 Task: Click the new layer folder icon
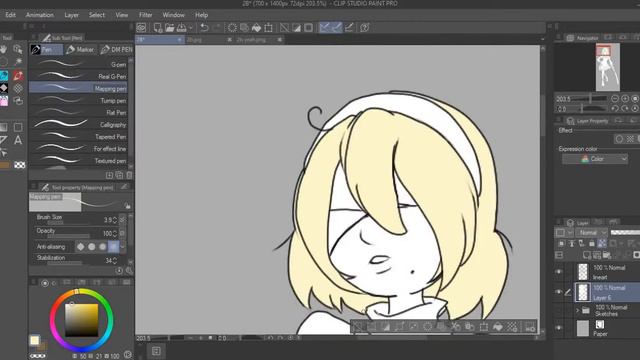point(607,255)
